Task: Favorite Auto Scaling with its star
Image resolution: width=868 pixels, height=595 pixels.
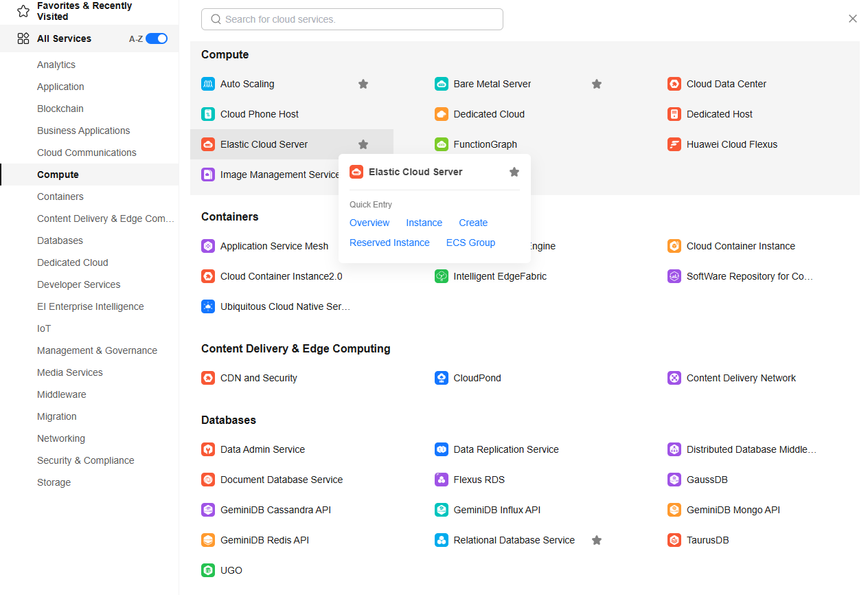Action: point(363,84)
